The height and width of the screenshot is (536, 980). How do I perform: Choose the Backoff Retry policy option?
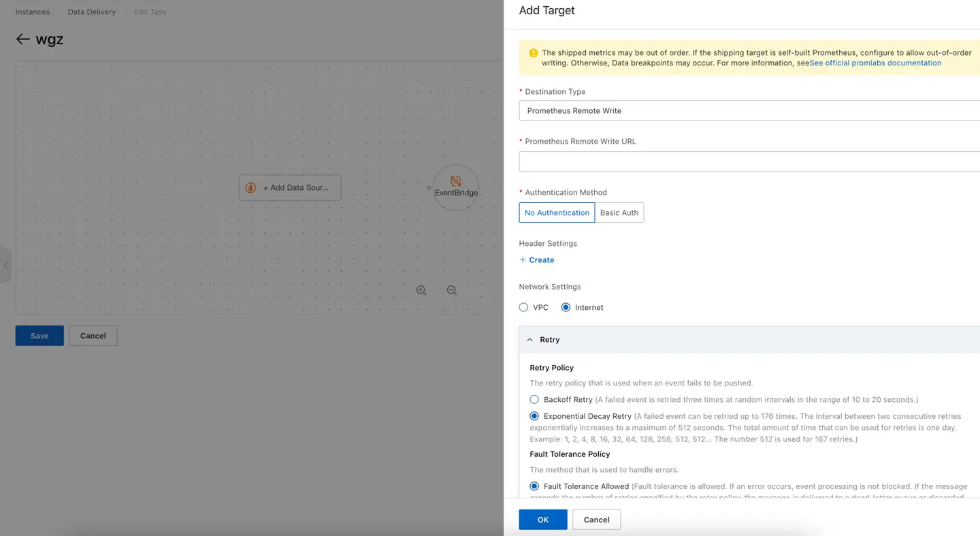tap(534, 400)
